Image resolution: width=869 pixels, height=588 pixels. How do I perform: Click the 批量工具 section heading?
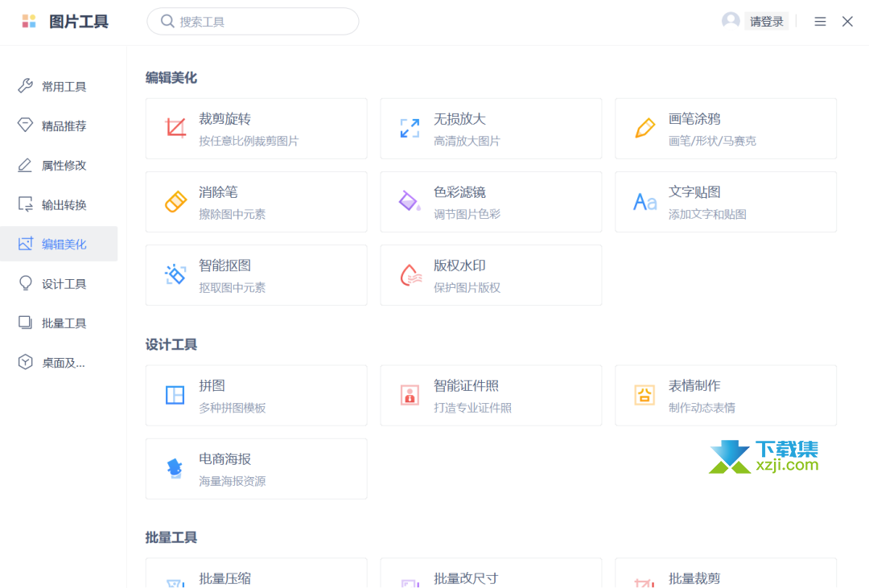[x=171, y=537]
